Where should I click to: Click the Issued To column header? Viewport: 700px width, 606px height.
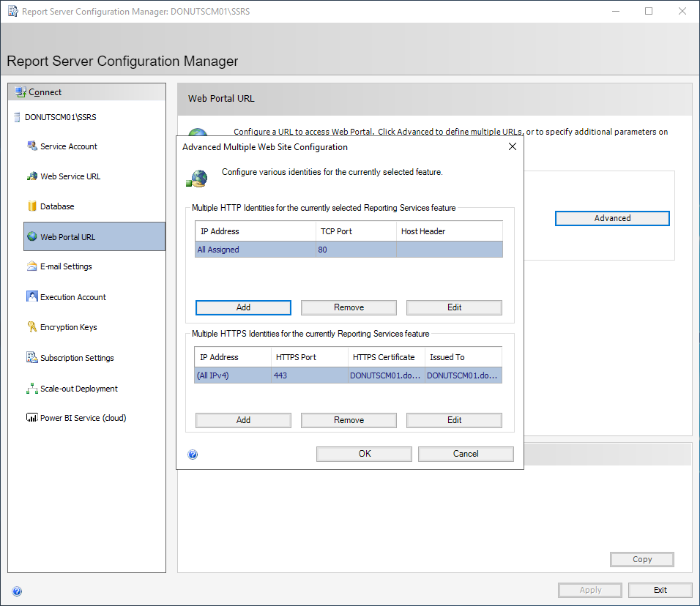coord(463,357)
